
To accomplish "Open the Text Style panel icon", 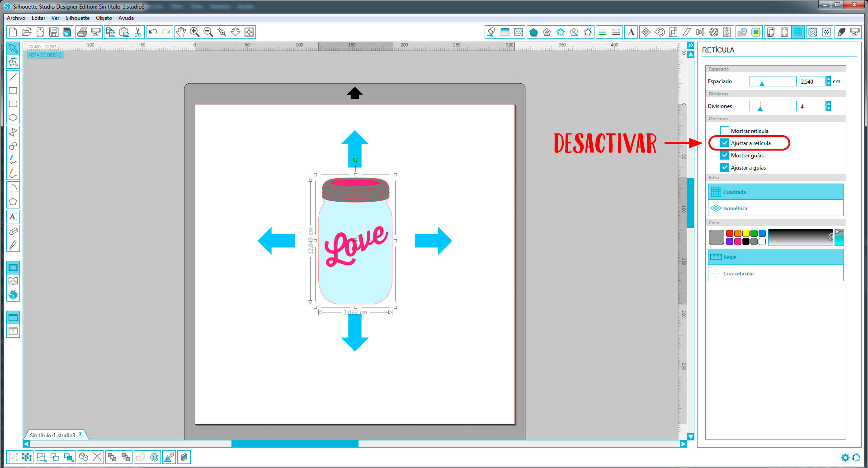I will (631, 32).
